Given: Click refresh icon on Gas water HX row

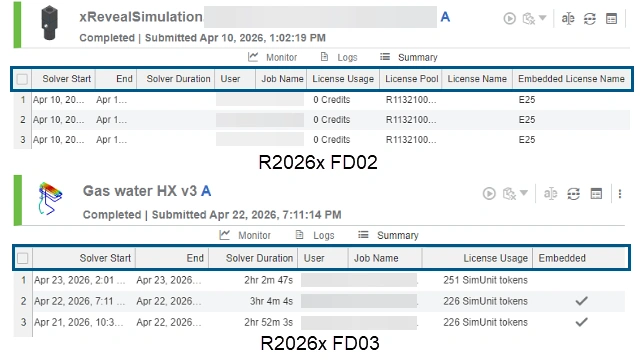Looking at the screenshot, I should (573, 193).
